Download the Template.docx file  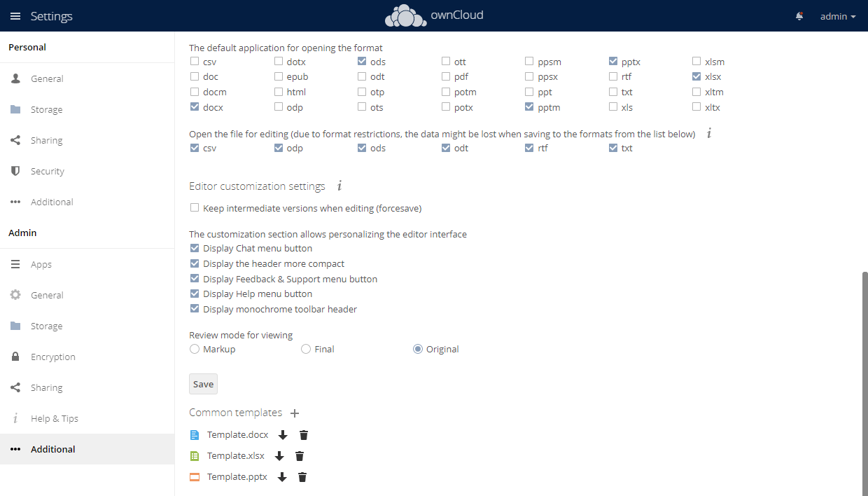coord(283,435)
